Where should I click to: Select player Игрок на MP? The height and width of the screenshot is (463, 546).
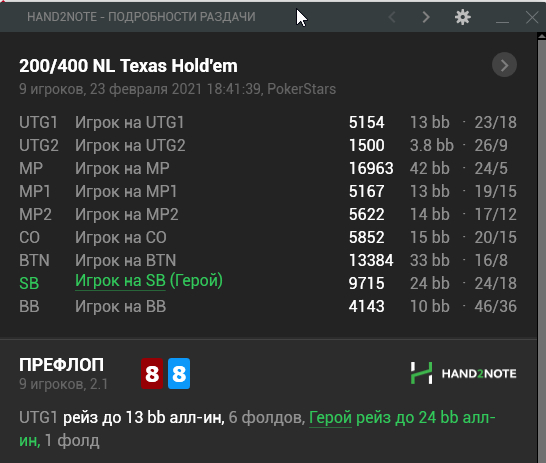point(122,168)
